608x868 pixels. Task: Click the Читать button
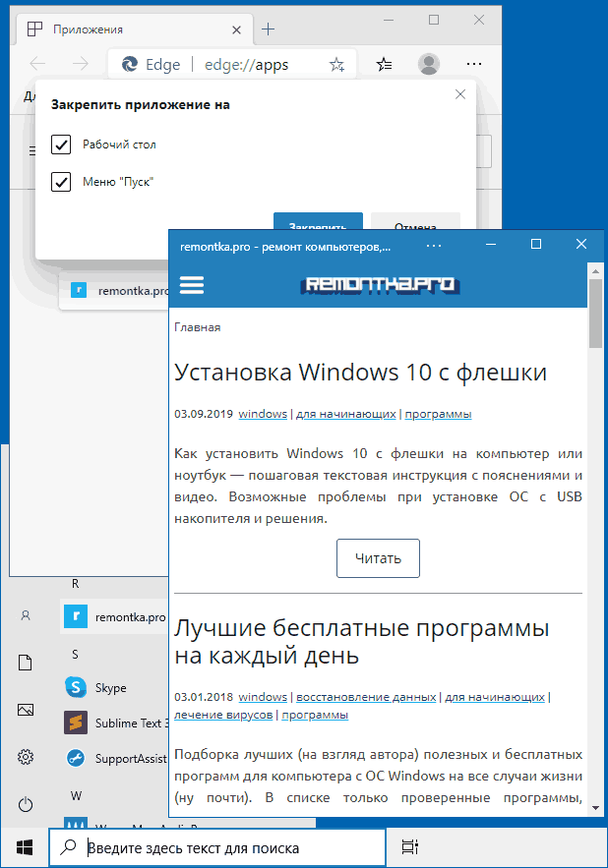378,558
